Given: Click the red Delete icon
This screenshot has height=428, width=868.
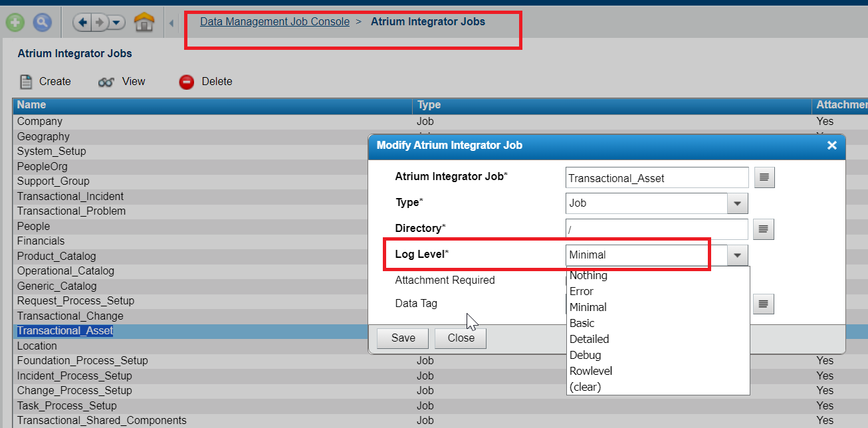Looking at the screenshot, I should tap(187, 82).
